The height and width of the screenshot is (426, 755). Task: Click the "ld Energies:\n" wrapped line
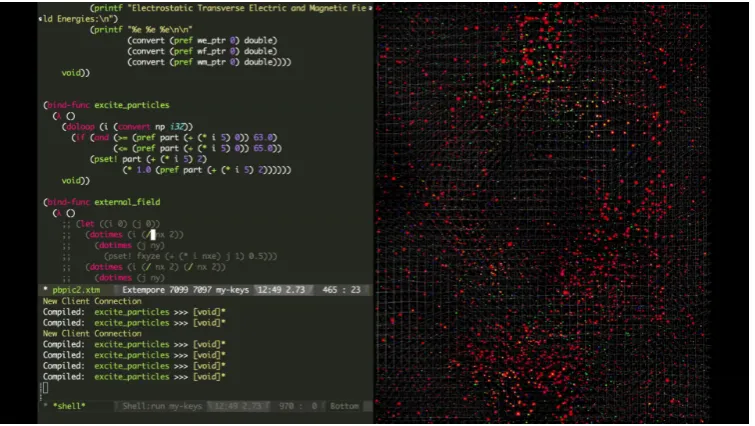click(78, 19)
